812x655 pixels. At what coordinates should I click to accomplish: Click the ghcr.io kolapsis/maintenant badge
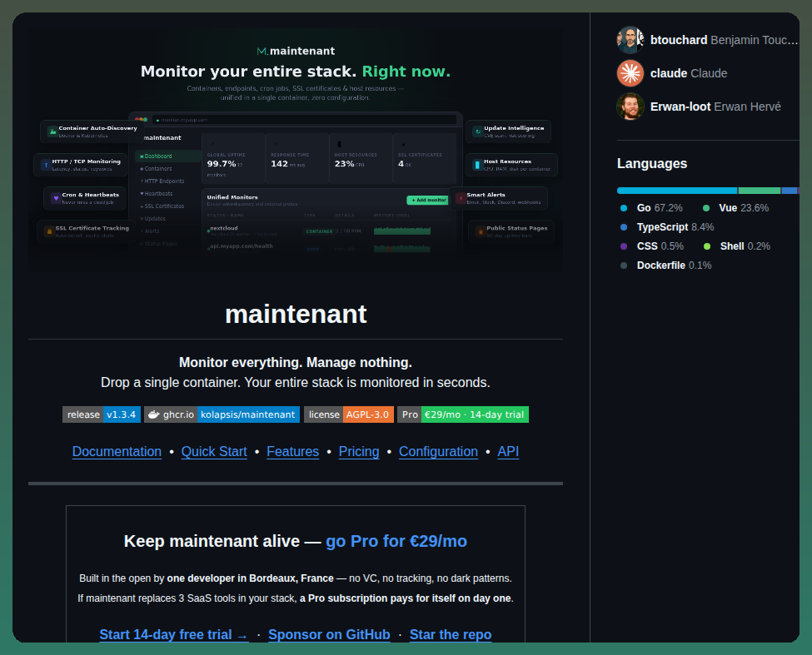point(222,414)
